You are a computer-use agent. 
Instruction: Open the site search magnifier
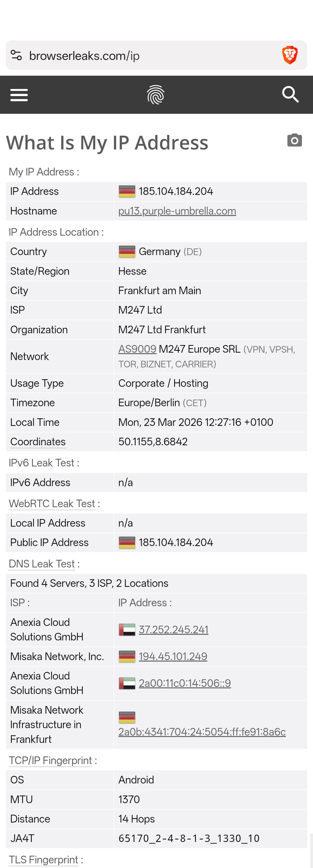[290, 94]
